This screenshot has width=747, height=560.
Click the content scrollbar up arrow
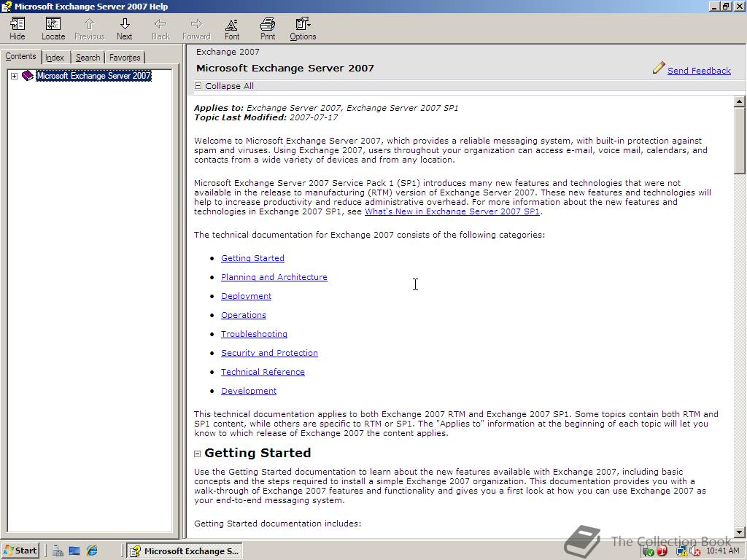click(x=739, y=101)
